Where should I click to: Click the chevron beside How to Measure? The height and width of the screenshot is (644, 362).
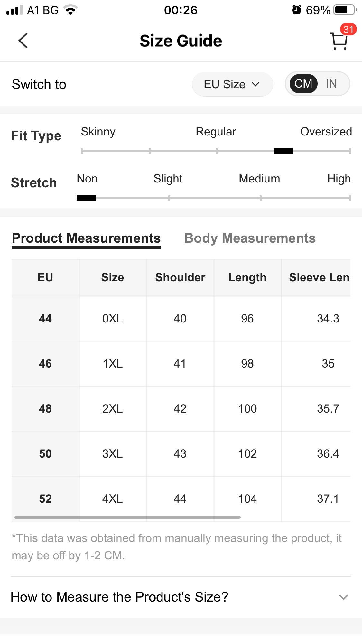pyautogui.click(x=344, y=597)
